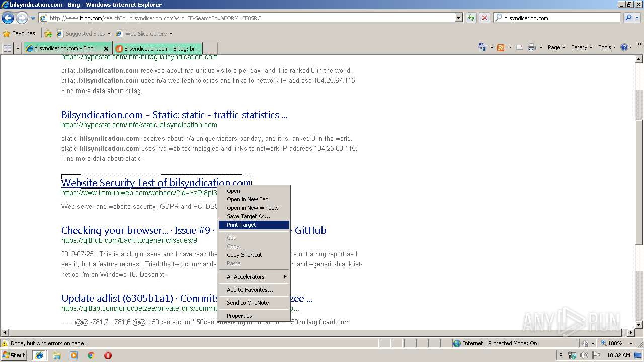Click the 10:32 AM clock
Viewport: 644px width, 362px height.
tap(618, 355)
